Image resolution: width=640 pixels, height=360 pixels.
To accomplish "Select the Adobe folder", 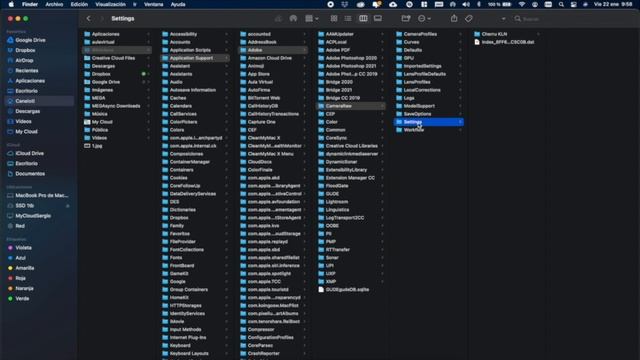I will tap(273, 50).
